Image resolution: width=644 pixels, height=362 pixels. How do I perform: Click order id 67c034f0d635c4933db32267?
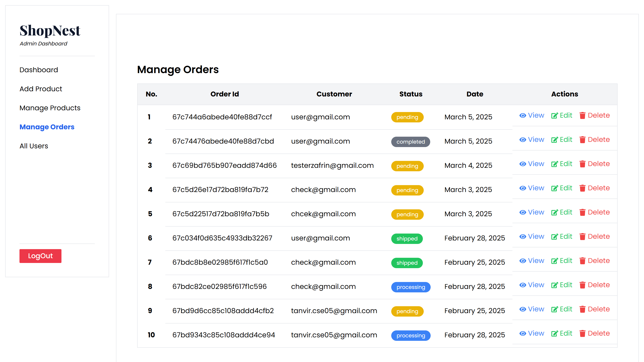(222, 238)
